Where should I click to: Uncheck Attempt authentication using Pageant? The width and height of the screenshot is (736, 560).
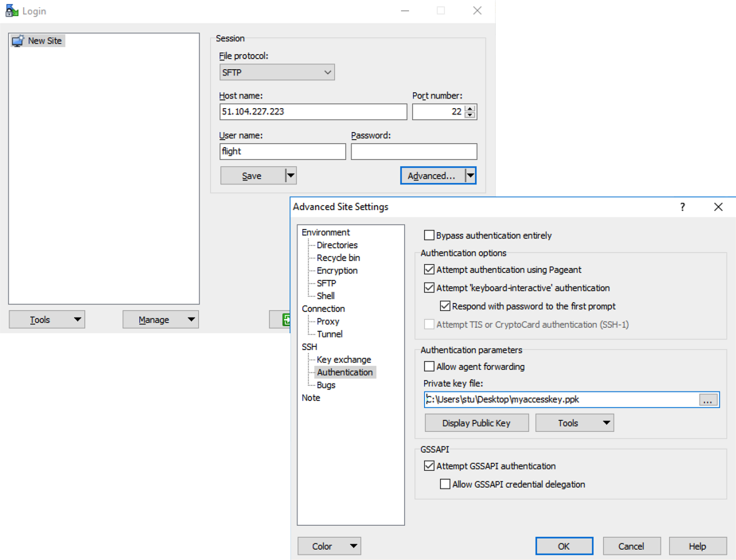pos(430,270)
